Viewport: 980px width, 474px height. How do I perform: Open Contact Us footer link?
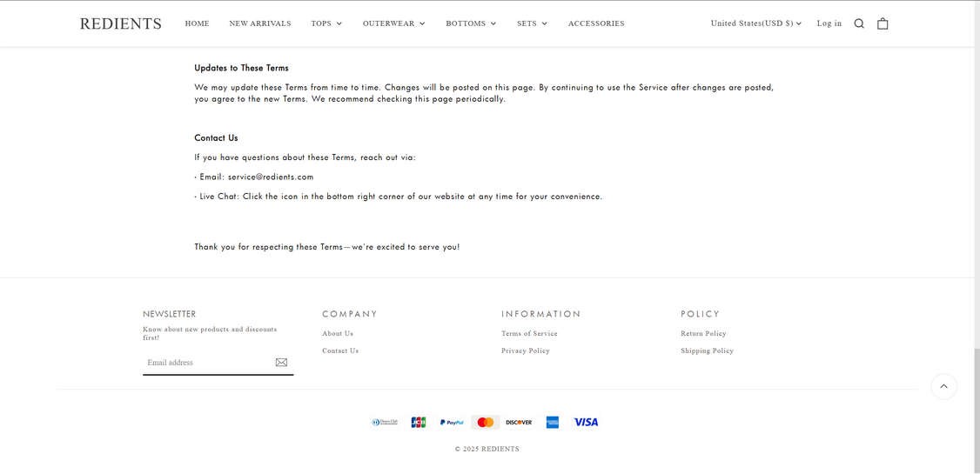click(340, 351)
